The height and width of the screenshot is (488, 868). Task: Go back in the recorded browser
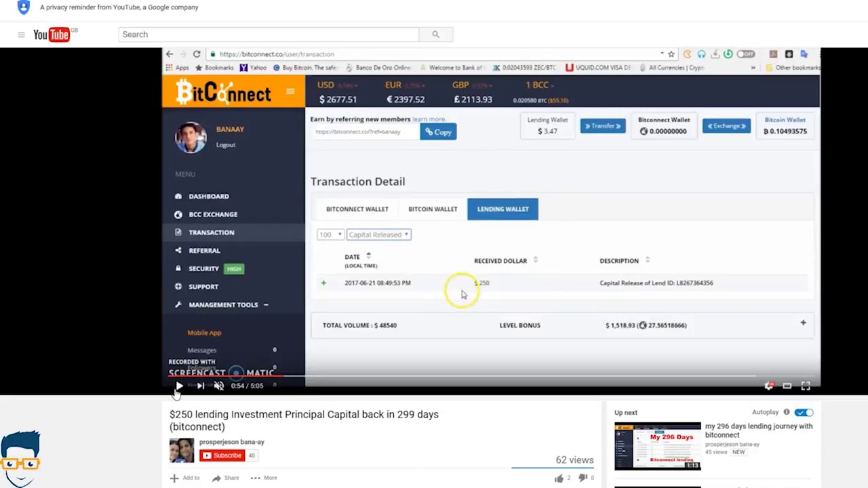170,54
